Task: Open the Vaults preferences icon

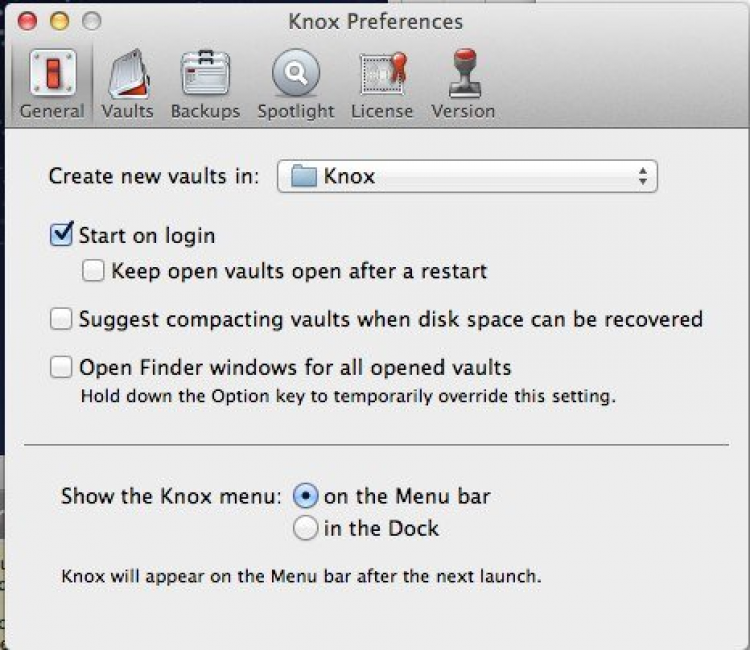Action: pos(127,72)
